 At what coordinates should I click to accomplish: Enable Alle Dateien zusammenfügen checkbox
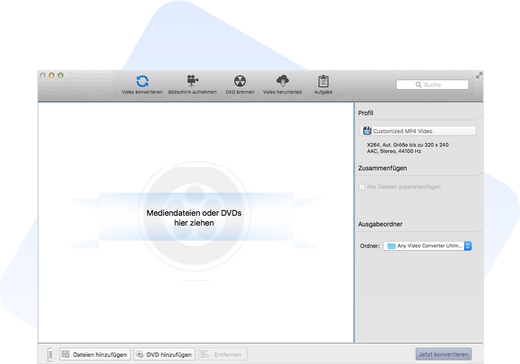[x=362, y=187]
